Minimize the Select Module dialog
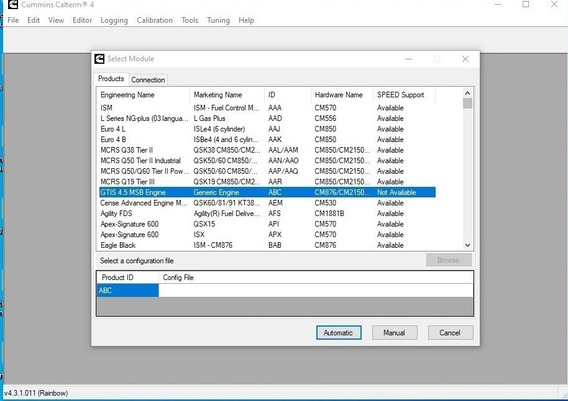Image resolution: width=568 pixels, height=401 pixels. tap(409, 59)
